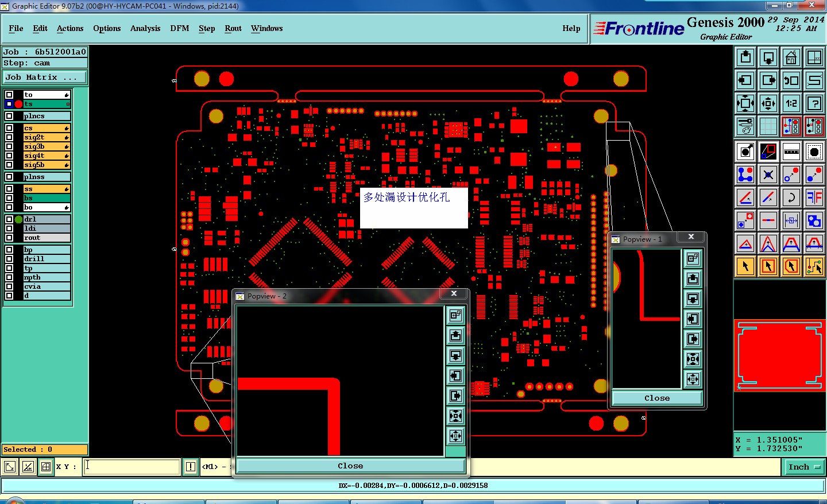Toggle visibility checkbox for layer npth

pyautogui.click(x=9, y=277)
